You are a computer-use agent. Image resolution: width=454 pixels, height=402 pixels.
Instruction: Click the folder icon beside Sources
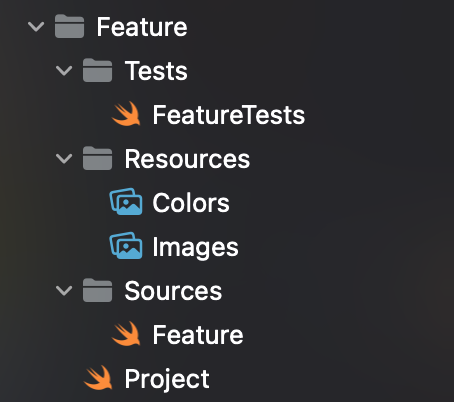(97, 290)
